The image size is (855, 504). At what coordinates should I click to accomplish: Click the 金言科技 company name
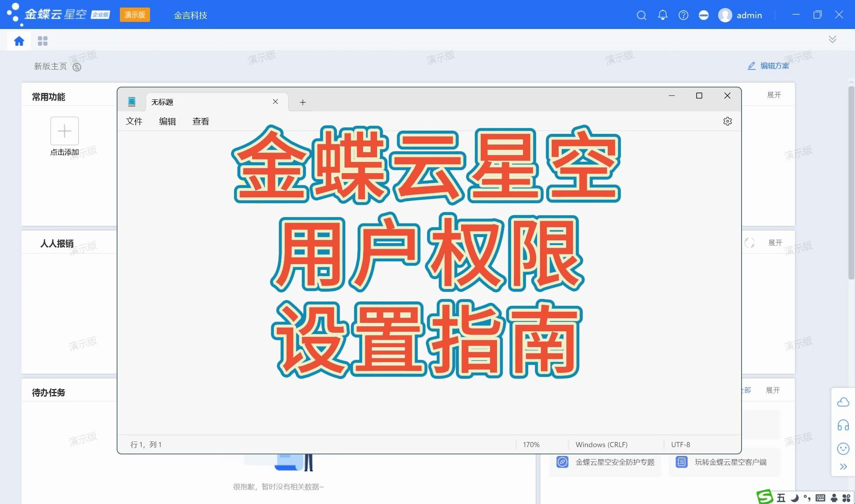(190, 15)
